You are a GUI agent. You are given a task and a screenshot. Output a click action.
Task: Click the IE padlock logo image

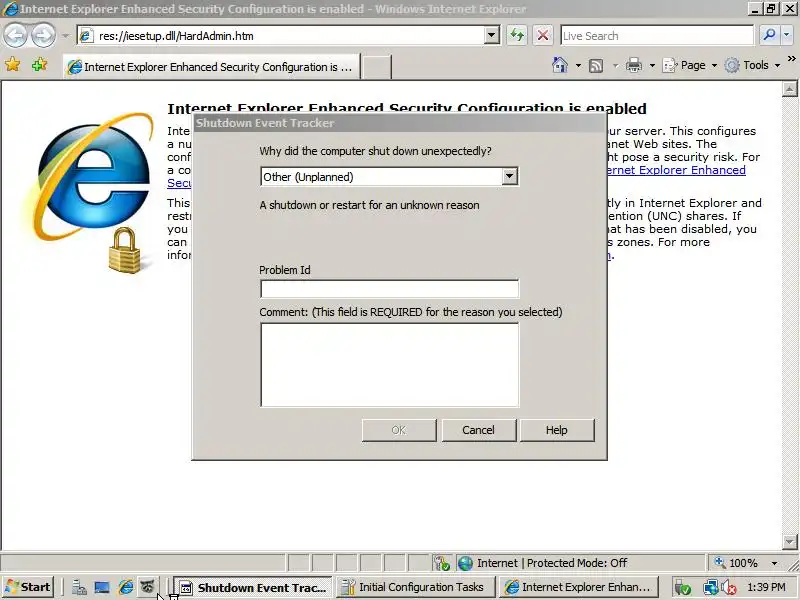[x=90, y=192]
